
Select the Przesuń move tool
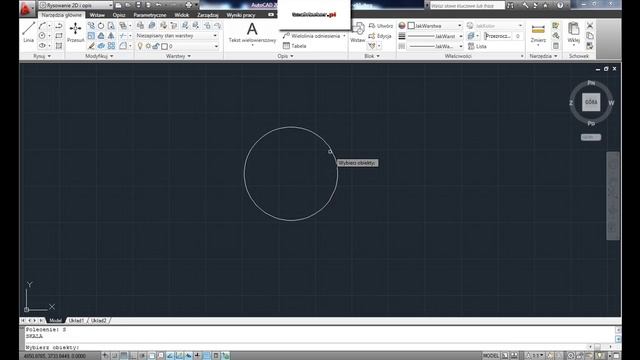coord(76,32)
